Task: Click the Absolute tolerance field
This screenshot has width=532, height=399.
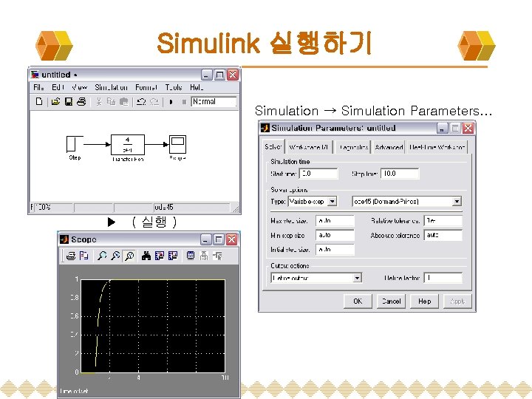Action: point(443,235)
